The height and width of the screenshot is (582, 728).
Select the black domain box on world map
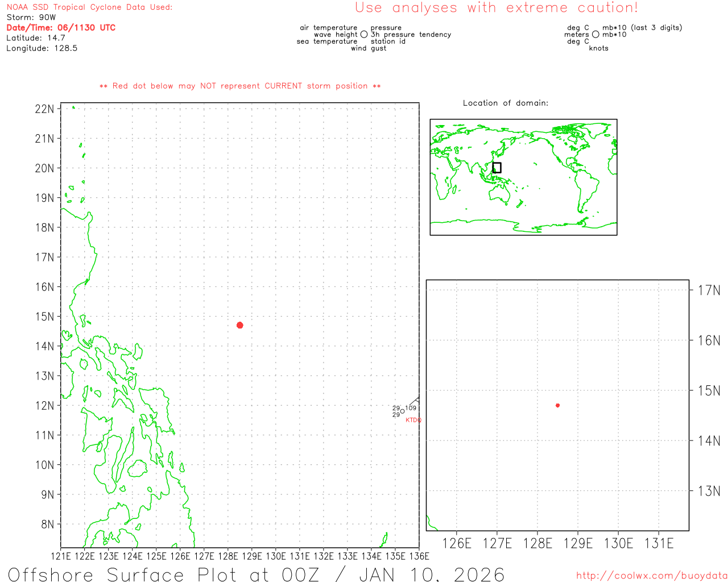[x=497, y=168]
